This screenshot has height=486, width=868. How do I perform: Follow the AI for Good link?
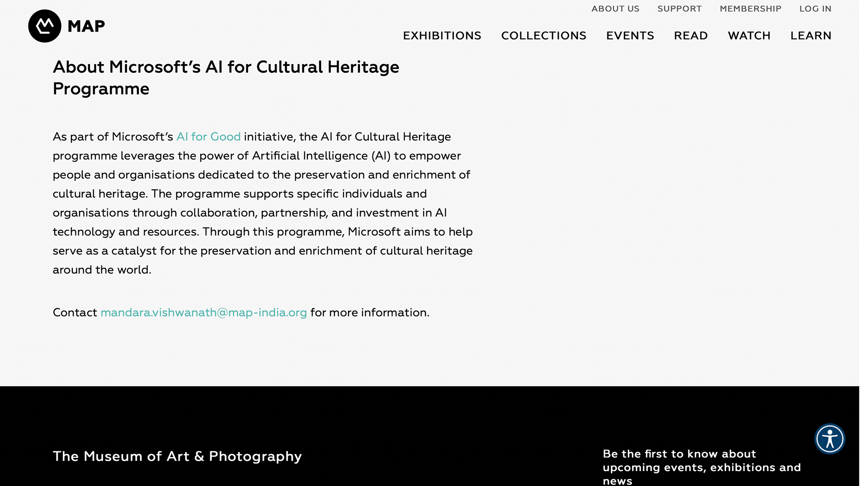208,137
